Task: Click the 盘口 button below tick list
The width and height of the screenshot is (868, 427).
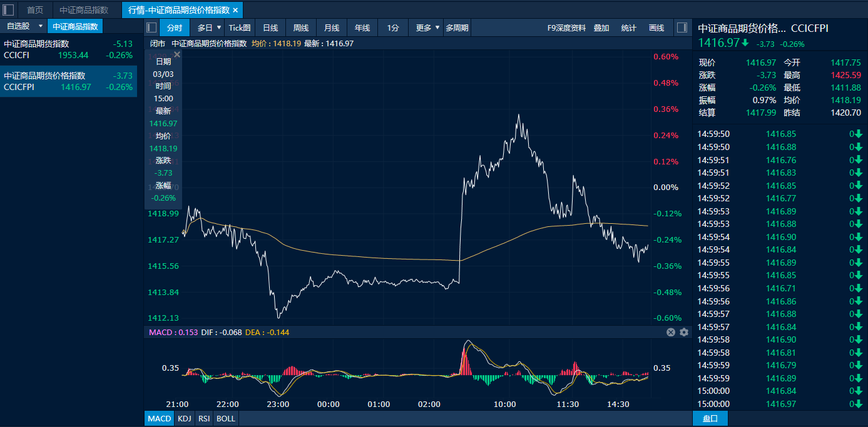Action: 710,418
